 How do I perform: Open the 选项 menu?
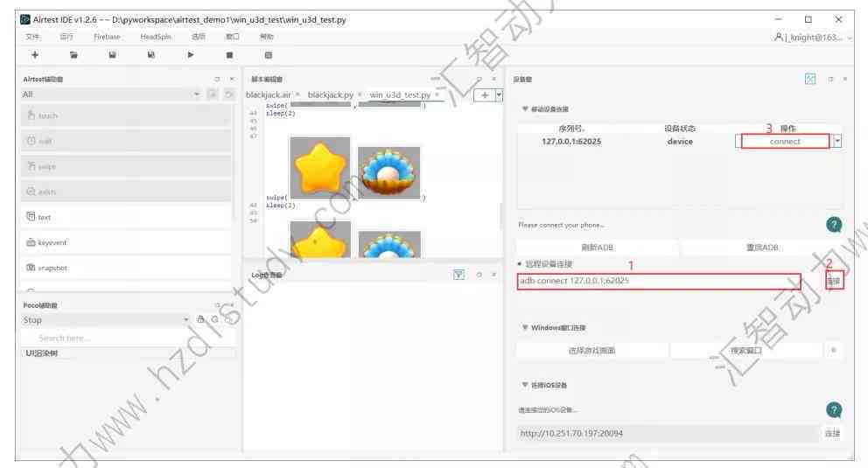tap(198, 37)
